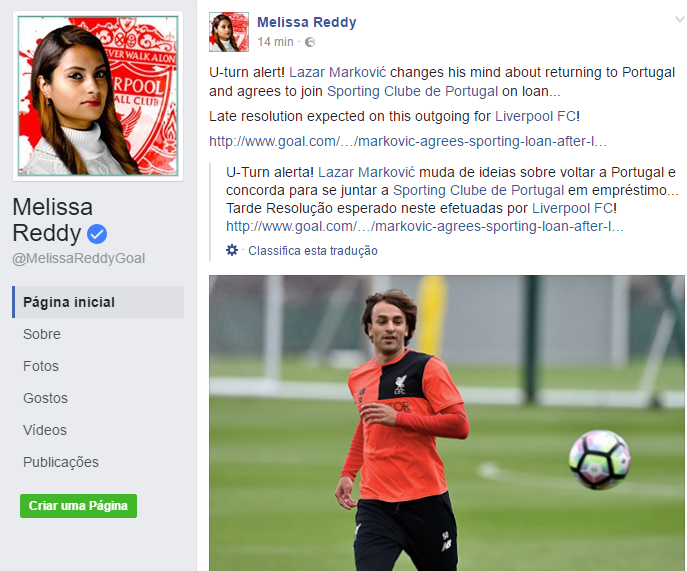Click the Liverpool FC link in English text

click(535, 116)
